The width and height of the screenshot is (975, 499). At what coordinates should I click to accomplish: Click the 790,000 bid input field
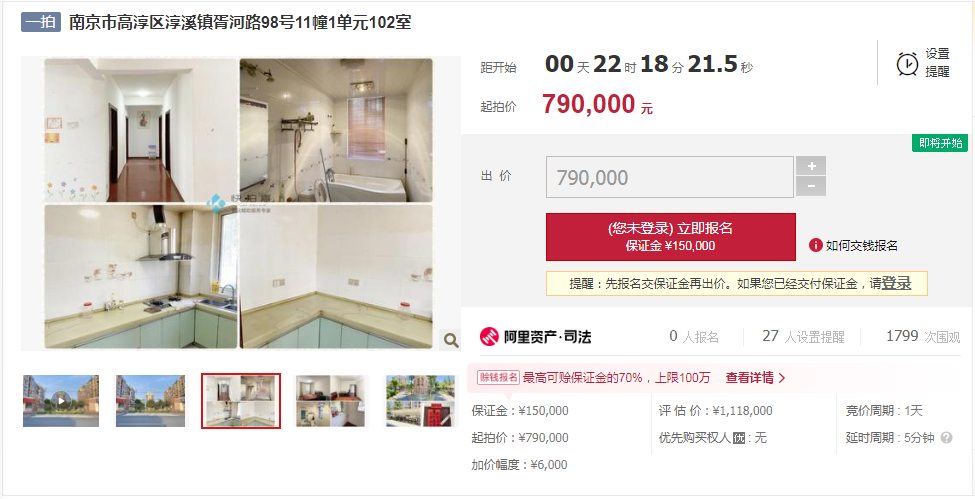coord(670,177)
